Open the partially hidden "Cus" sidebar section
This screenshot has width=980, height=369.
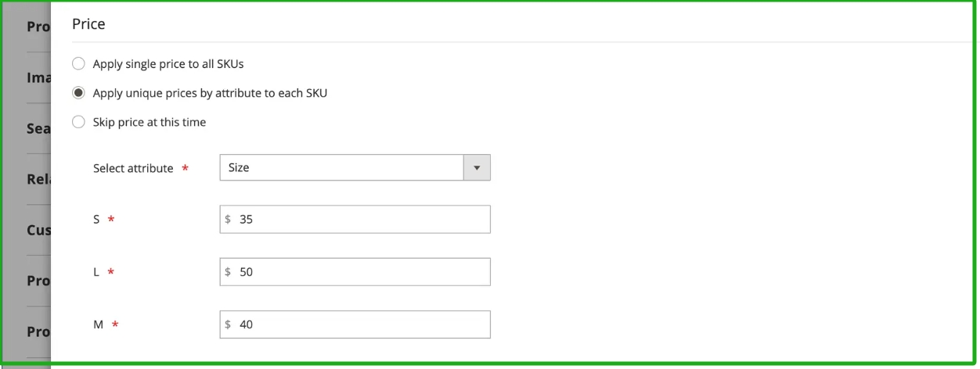pyautogui.click(x=38, y=231)
